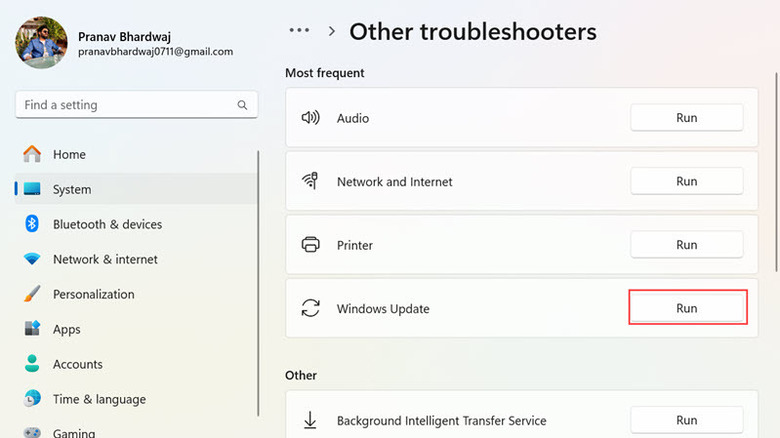Open the Gaming settings section
This screenshot has height=438, width=780.
[74, 433]
